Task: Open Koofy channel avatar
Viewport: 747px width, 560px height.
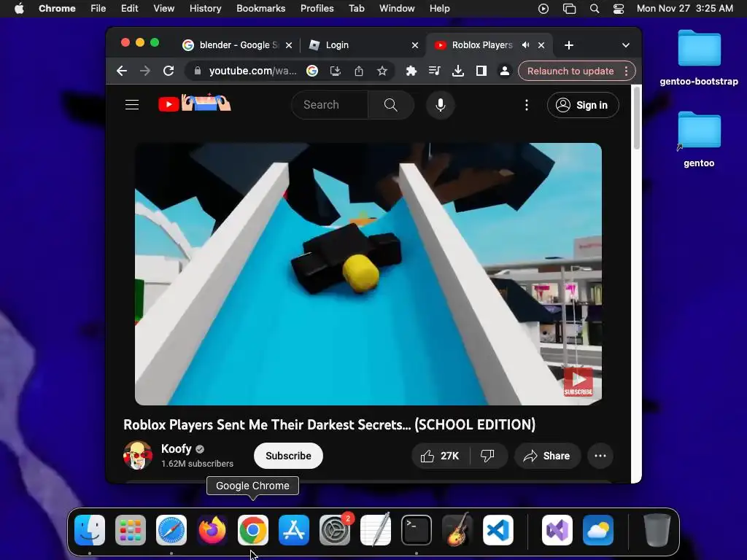Action: pos(138,455)
